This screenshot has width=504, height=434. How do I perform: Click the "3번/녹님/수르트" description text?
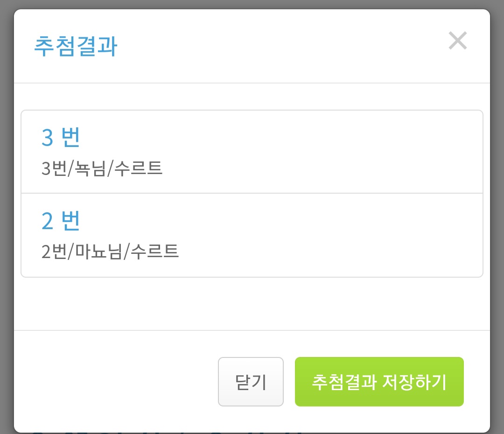click(x=102, y=168)
